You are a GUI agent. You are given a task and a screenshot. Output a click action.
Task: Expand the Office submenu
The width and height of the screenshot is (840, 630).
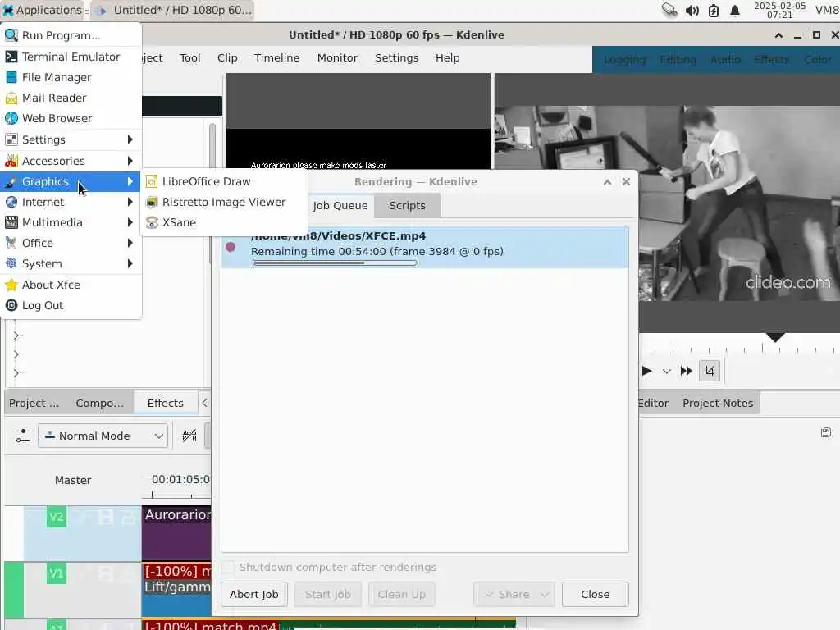point(71,243)
